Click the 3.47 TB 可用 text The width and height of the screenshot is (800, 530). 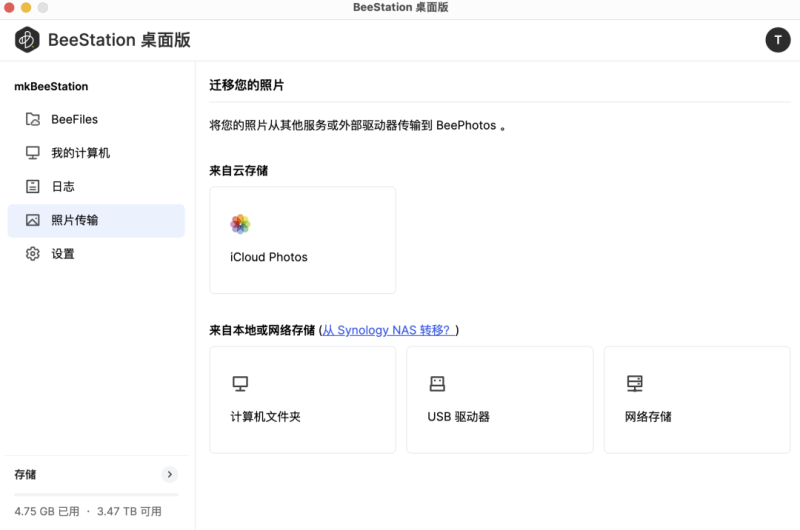click(x=129, y=511)
